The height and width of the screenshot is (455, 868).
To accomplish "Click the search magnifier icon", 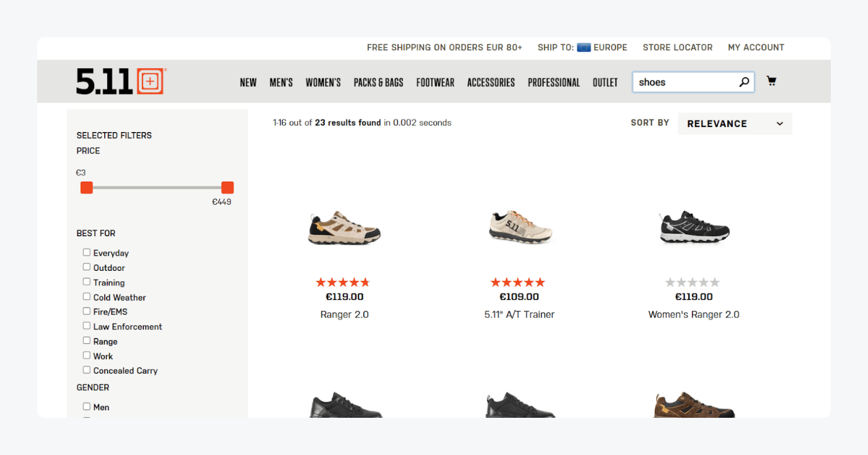I will pyautogui.click(x=743, y=81).
